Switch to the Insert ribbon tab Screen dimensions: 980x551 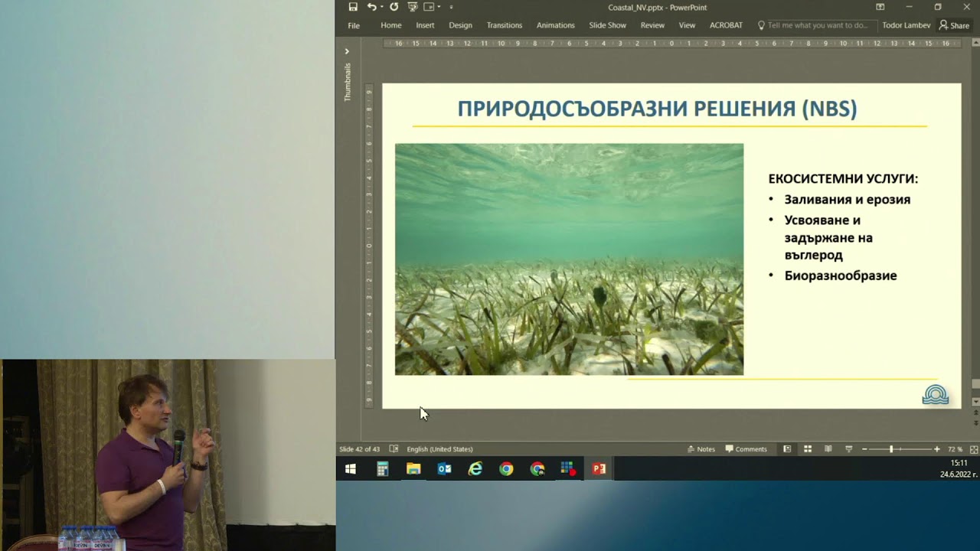tap(425, 25)
